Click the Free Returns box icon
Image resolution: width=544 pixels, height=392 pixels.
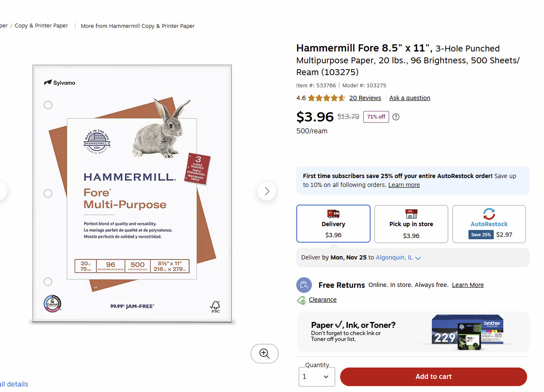pyautogui.click(x=304, y=285)
